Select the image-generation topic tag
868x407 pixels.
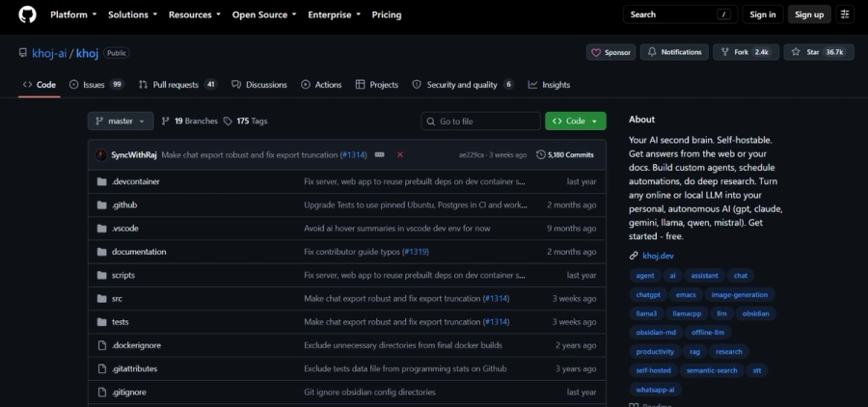point(740,295)
